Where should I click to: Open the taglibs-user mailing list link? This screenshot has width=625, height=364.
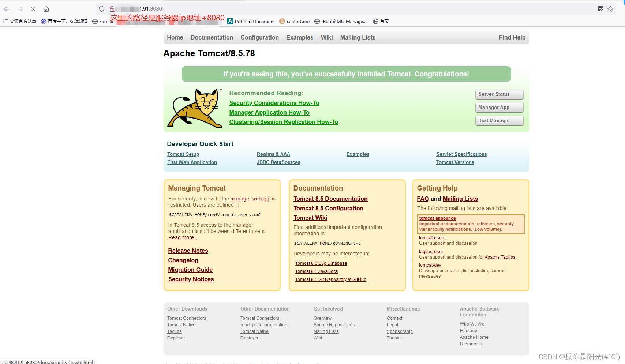point(431,252)
